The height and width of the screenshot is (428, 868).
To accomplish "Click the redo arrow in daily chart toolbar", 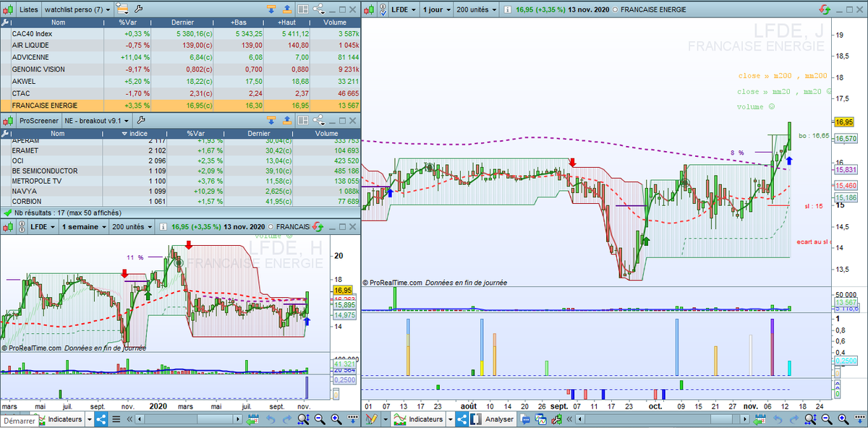I will pos(794,419).
